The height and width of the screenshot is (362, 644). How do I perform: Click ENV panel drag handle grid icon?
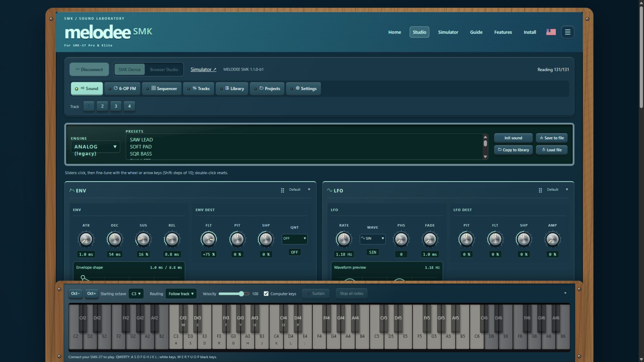(282, 190)
